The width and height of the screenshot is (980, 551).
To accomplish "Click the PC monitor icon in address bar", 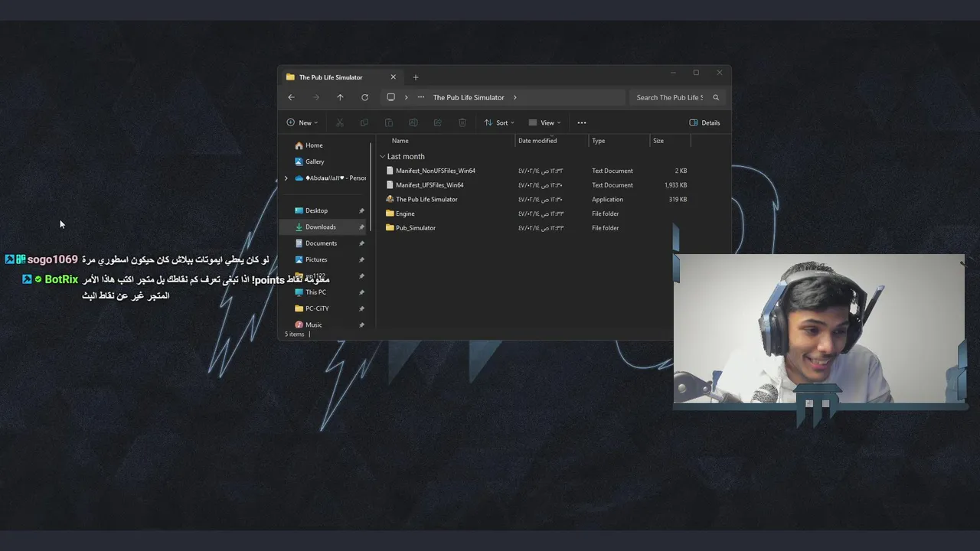I will point(390,97).
